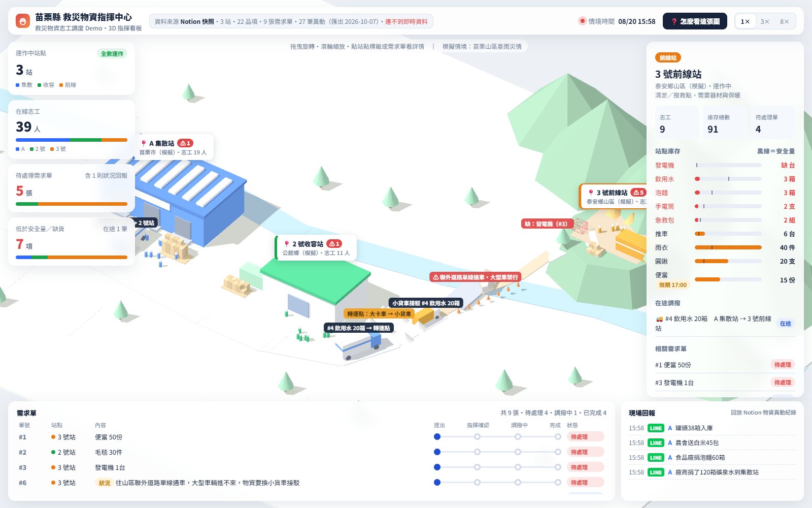Click the 雨衣 stock level bar
The width and height of the screenshot is (812, 508).
coord(728,248)
